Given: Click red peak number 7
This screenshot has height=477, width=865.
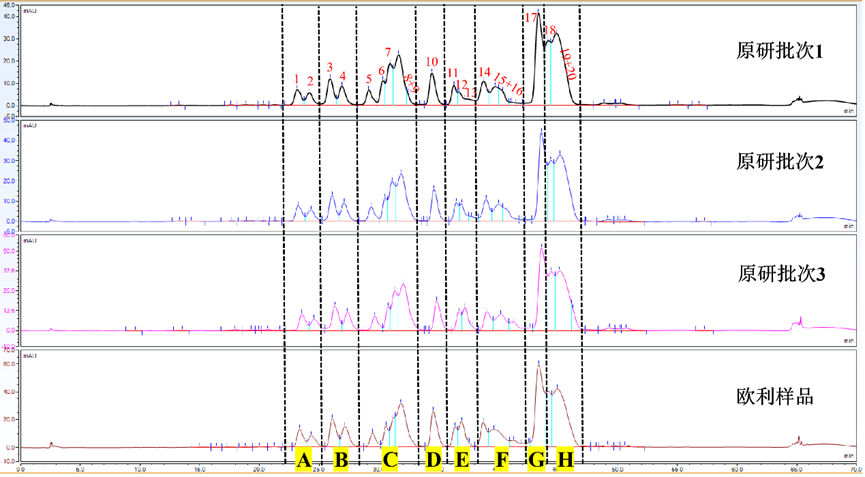Looking at the screenshot, I should 388,53.
